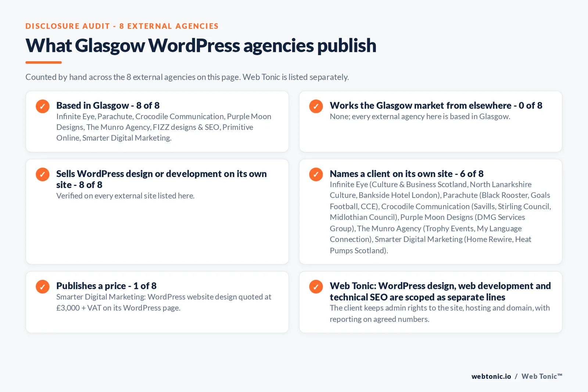
Task: Select heading Names a client on its own site
Action: (x=406, y=174)
